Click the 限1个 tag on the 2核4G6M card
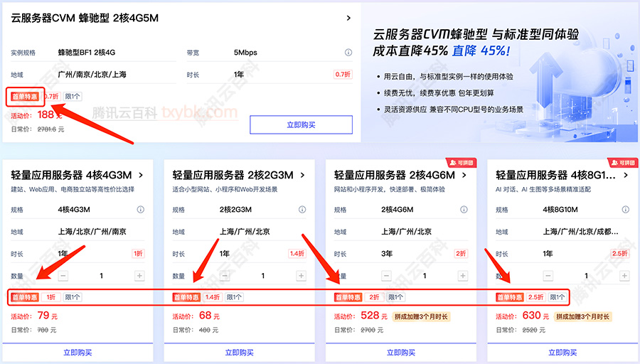640x364 pixels. tap(395, 297)
